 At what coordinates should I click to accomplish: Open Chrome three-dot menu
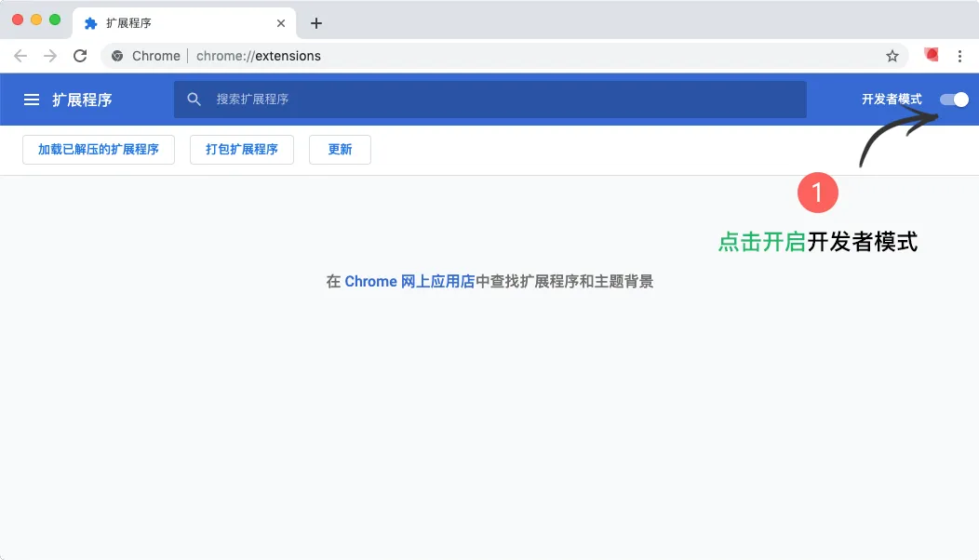(x=959, y=56)
